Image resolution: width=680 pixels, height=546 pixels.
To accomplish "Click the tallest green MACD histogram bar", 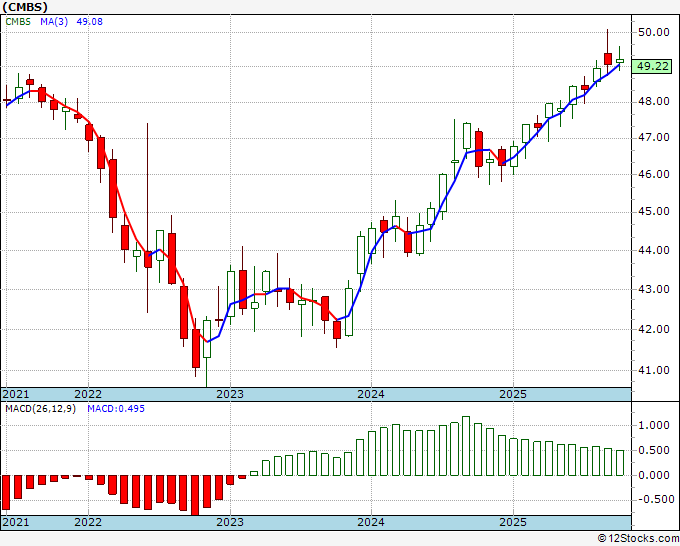I will [466, 446].
